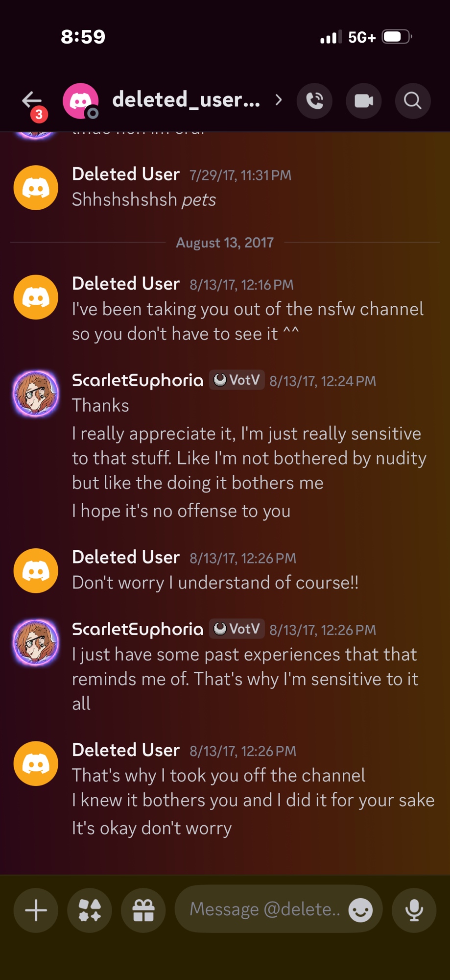Tap the header Discord avatar
The image size is (450, 980).
coord(80,101)
